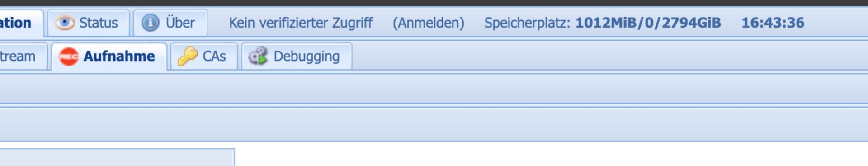The width and height of the screenshot is (868, 166).
Task: Click the gears icon for Debugging
Action: [x=258, y=57]
